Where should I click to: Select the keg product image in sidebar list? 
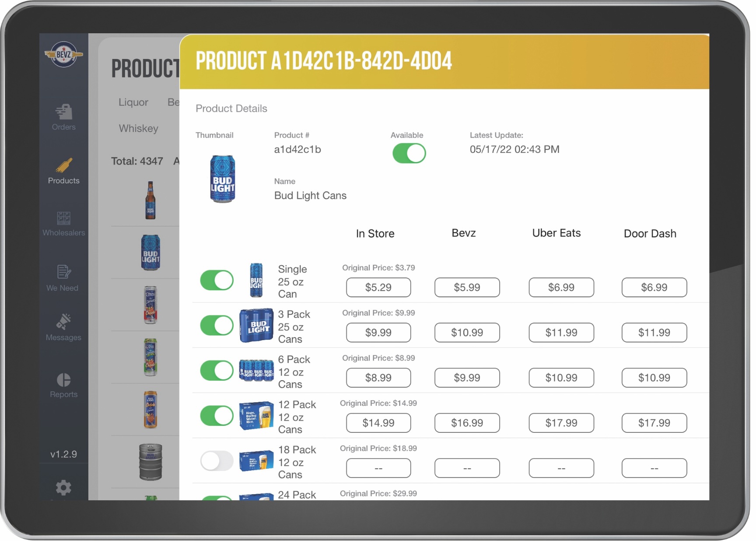pos(151,462)
